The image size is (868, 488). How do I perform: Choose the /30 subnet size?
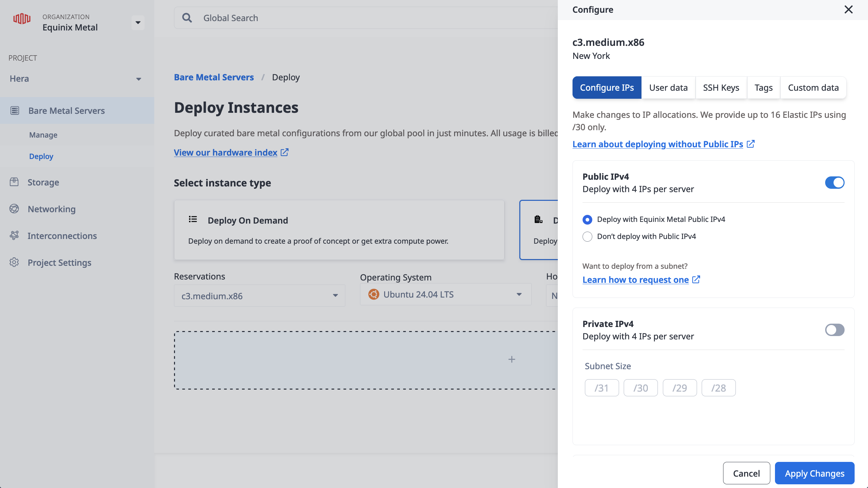[640, 388]
